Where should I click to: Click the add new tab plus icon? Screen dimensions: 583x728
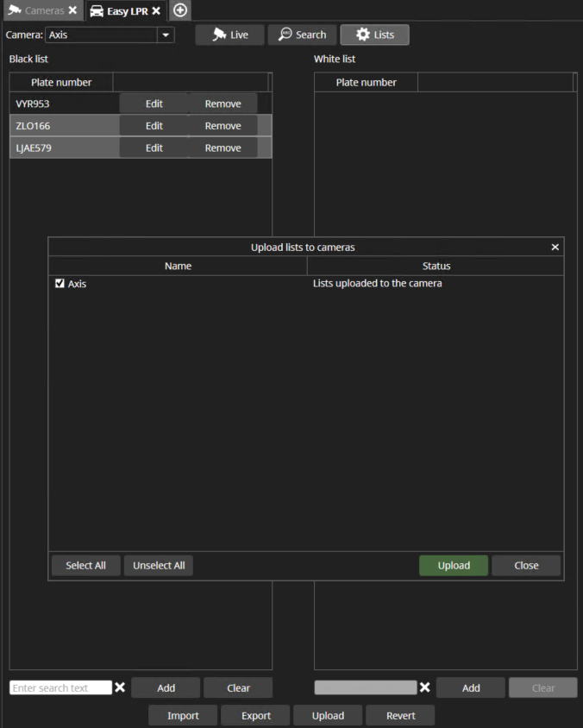[179, 10]
